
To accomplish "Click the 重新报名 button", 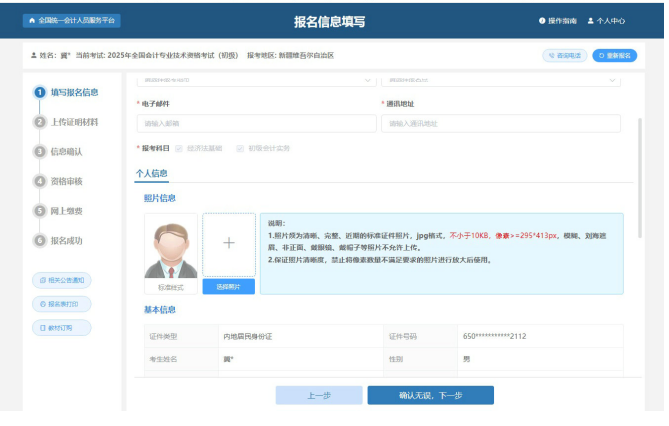I will click(619, 56).
